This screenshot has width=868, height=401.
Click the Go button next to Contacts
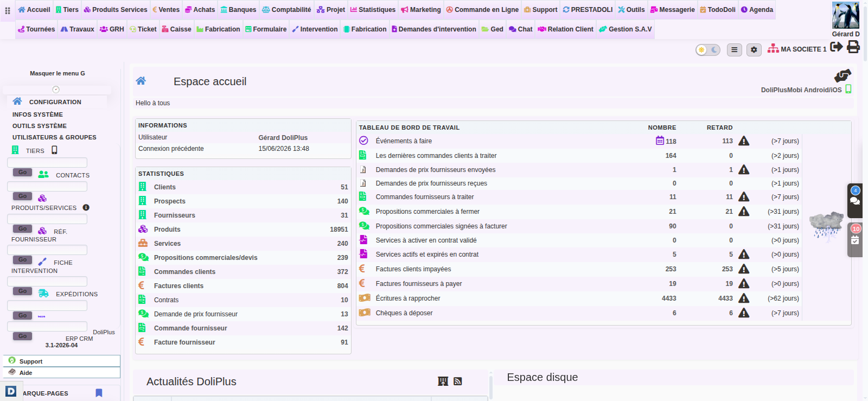coord(22,173)
